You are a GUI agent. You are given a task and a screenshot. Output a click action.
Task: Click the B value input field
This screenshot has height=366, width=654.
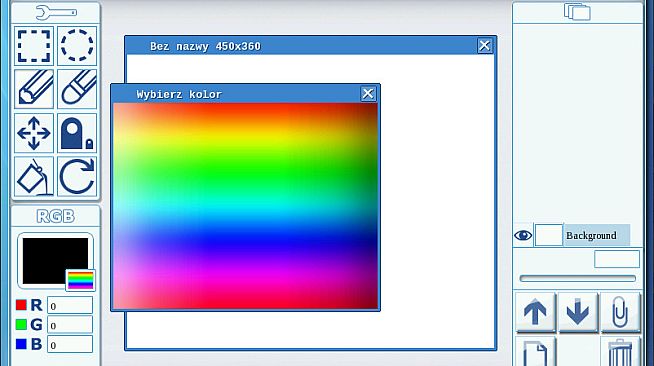pos(70,345)
